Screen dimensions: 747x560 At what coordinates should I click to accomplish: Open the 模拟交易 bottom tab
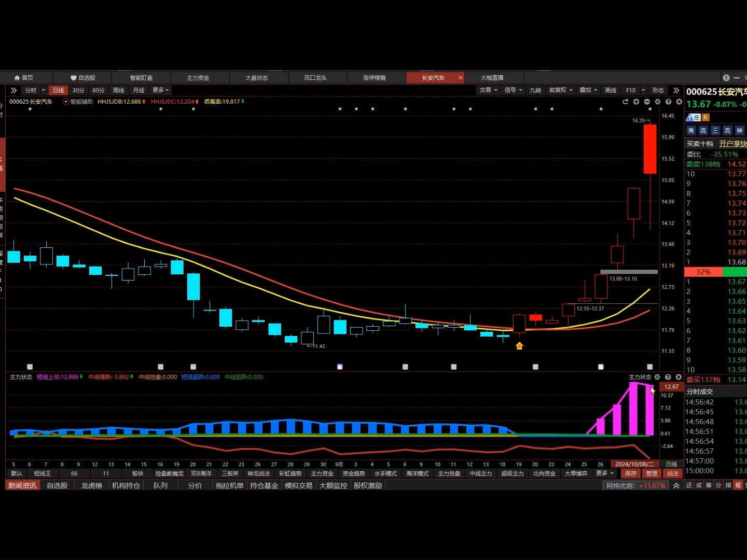coord(299,486)
